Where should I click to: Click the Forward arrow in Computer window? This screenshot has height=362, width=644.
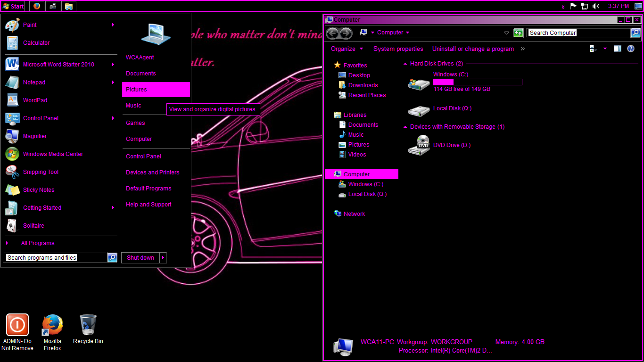pyautogui.click(x=346, y=33)
